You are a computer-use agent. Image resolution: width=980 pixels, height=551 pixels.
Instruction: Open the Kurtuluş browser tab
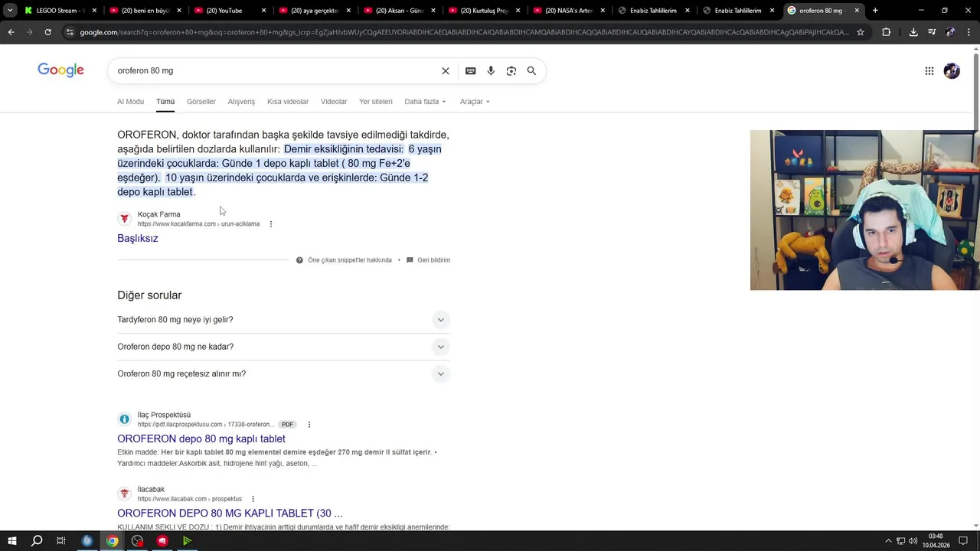[x=484, y=11]
